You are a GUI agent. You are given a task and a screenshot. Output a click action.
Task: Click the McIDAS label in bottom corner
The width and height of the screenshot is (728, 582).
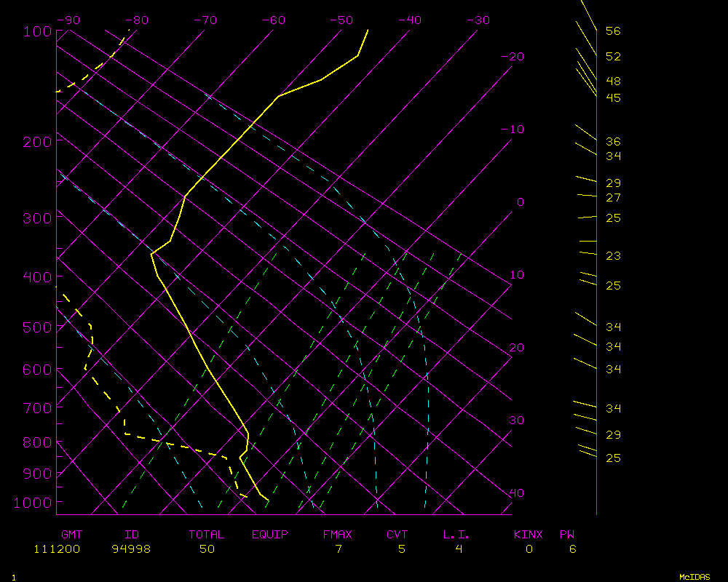point(694,577)
